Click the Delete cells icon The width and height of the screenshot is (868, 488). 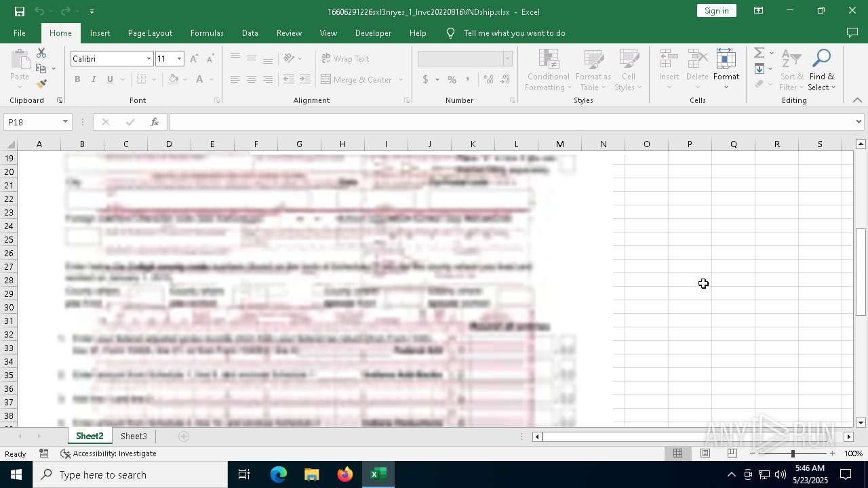pos(697,59)
